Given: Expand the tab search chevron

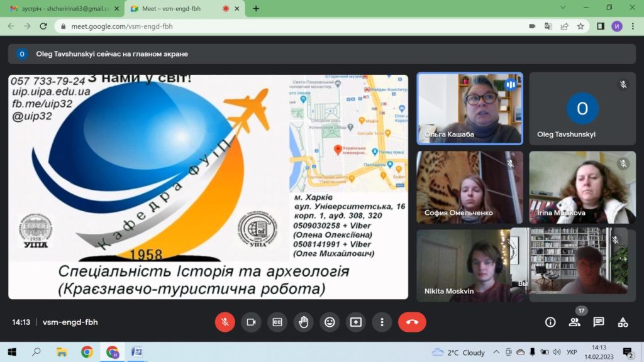Looking at the screenshot, I should point(563,8).
